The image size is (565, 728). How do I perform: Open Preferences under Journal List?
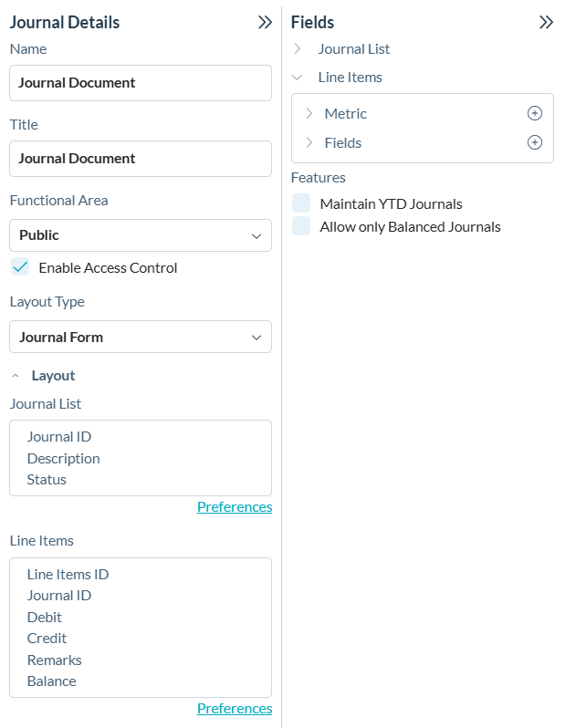(235, 507)
